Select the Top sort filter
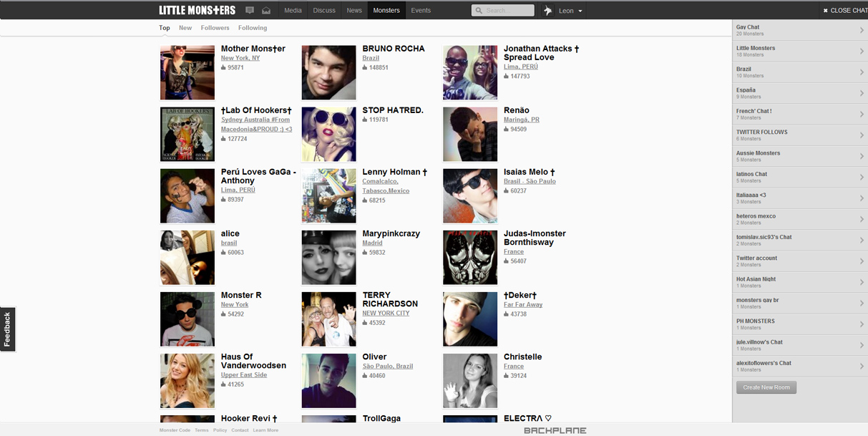Screen dimensions: 868x436 tap(165, 28)
